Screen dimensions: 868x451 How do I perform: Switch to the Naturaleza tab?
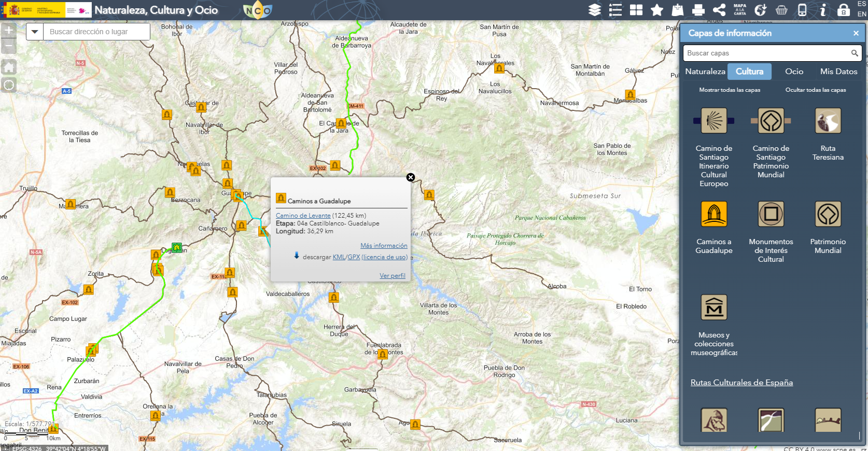705,72
